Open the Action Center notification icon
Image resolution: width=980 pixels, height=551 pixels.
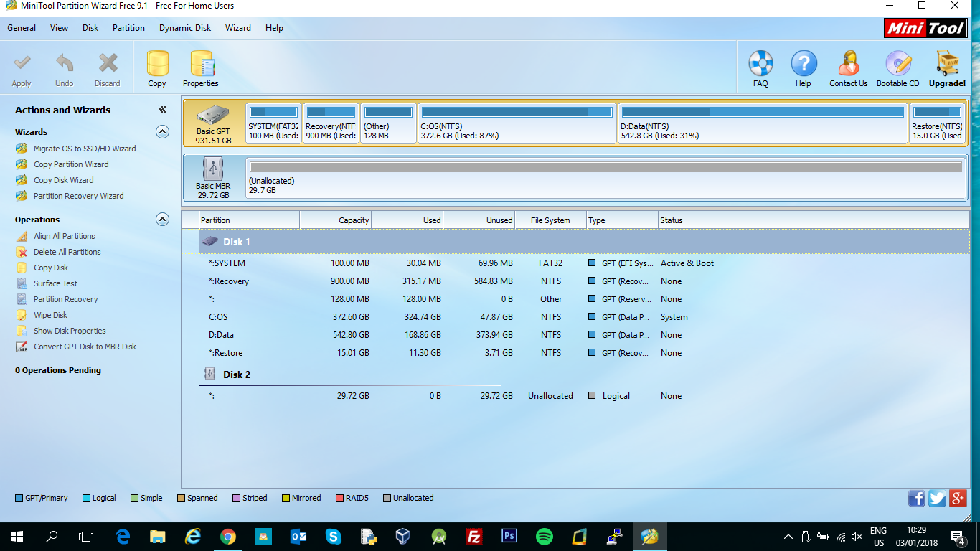tap(957, 537)
